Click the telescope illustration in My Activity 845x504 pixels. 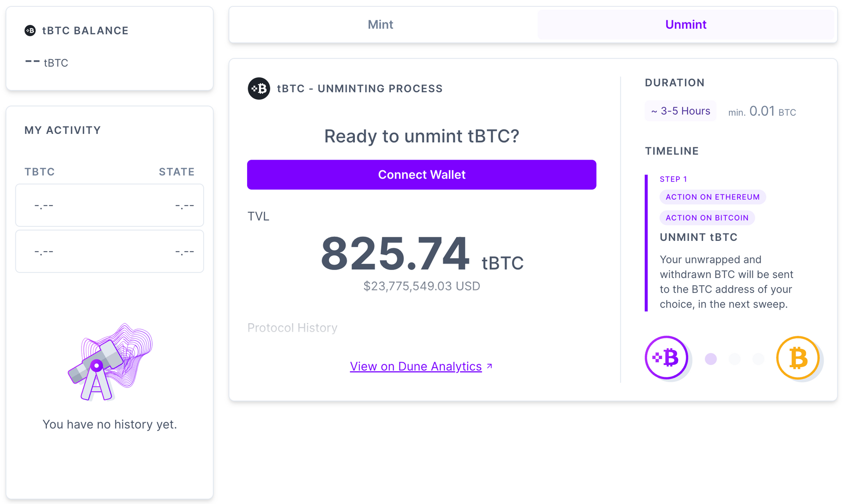(x=109, y=362)
